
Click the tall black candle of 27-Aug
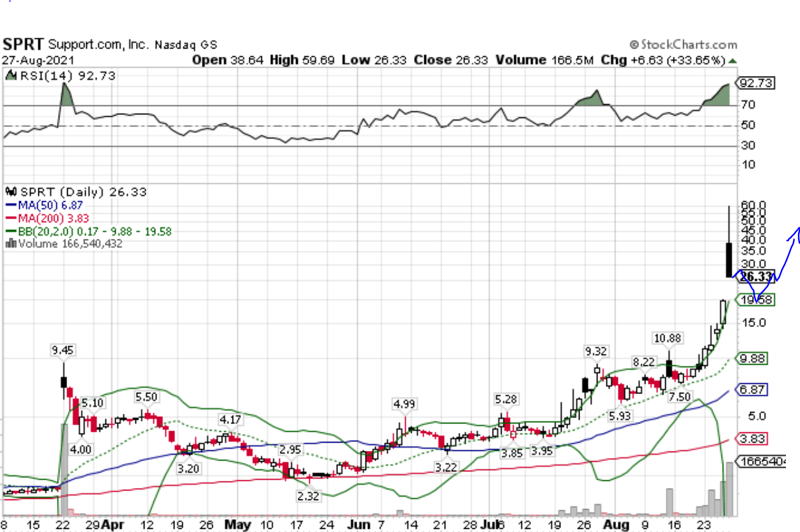(729, 259)
